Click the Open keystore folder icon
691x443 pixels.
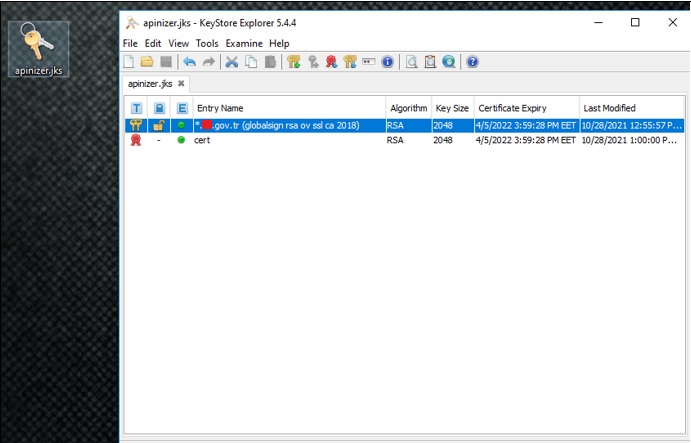point(147,62)
